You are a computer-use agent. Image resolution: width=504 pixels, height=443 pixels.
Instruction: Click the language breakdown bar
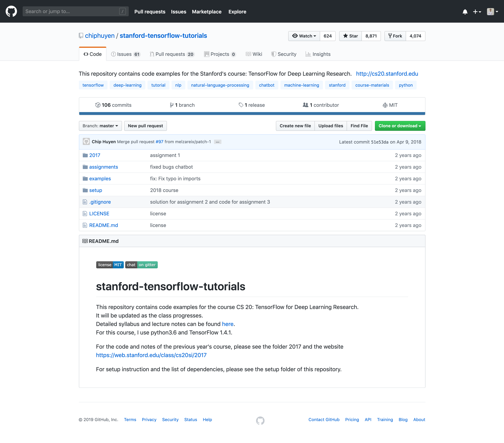coord(252,114)
